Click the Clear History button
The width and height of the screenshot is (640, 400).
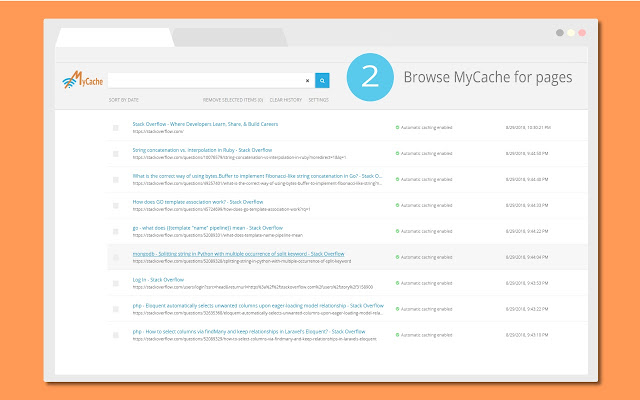[x=286, y=100]
